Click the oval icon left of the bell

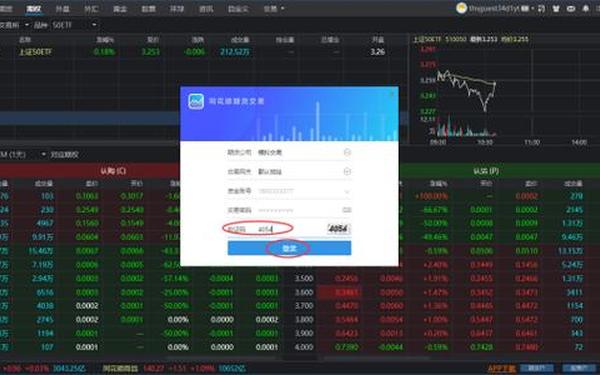click(571, 8)
